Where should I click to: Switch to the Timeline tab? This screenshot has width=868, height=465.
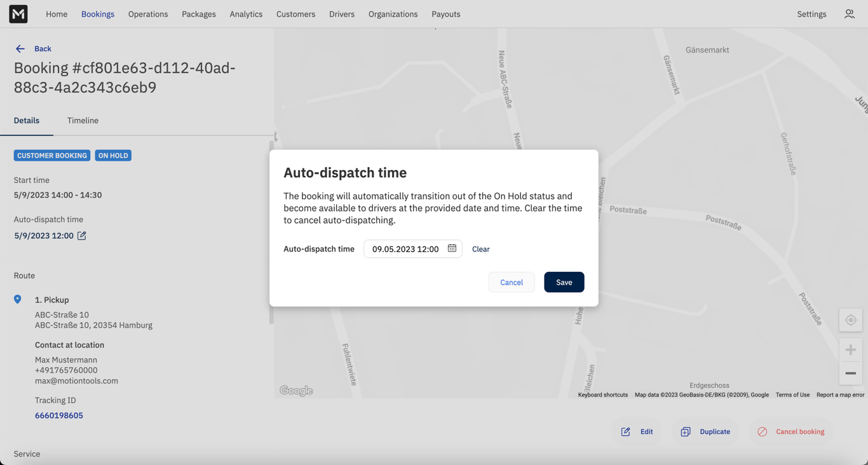pos(83,121)
